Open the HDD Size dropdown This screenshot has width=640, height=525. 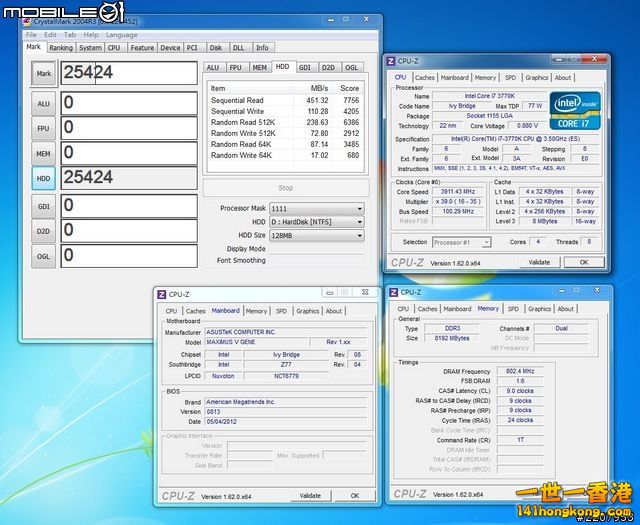click(318, 235)
